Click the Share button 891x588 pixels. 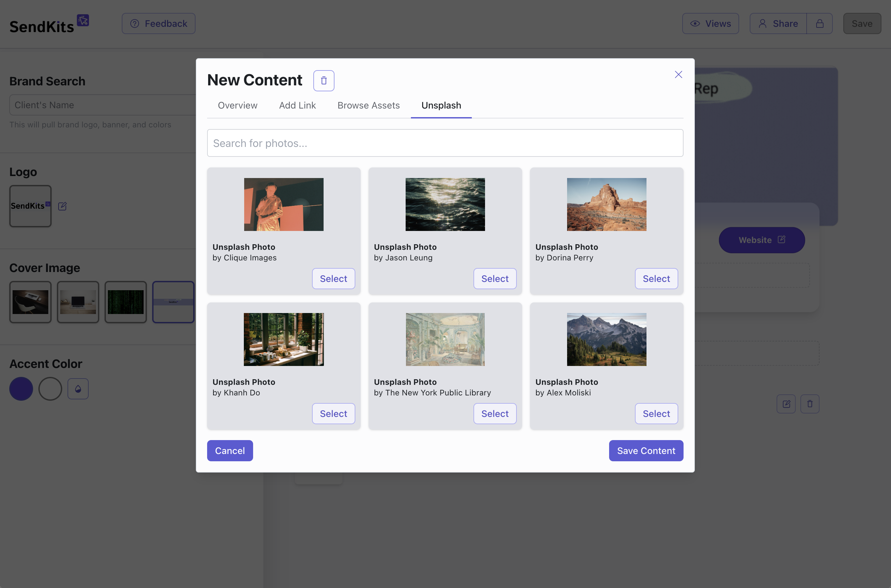point(778,23)
